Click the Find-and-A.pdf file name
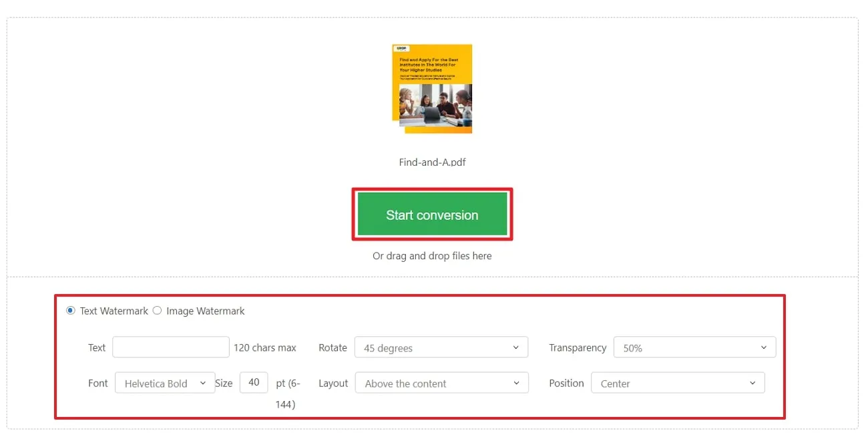868x437 pixels. coord(432,162)
